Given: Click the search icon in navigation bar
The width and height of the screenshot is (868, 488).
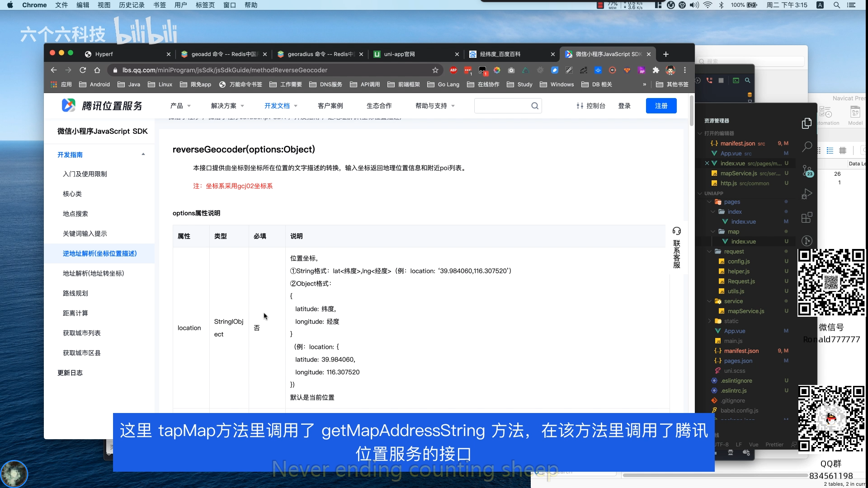Looking at the screenshot, I should click(534, 105).
